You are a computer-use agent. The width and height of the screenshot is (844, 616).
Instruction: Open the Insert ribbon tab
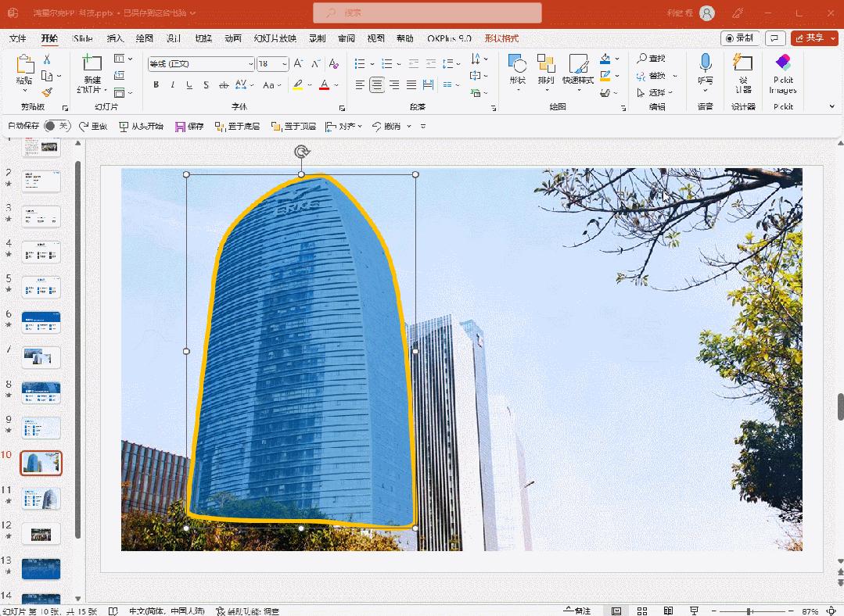pyautogui.click(x=115, y=38)
